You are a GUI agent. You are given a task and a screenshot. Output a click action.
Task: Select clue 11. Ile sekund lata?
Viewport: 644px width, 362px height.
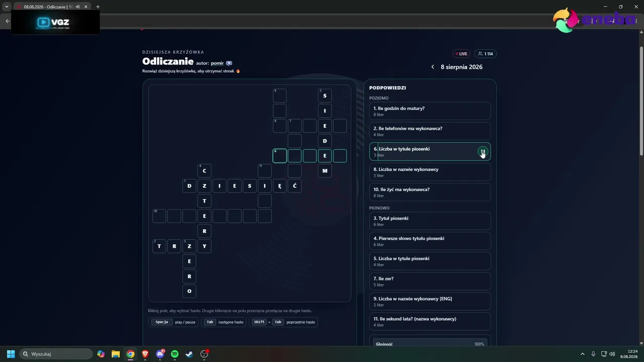click(x=430, y=321)
